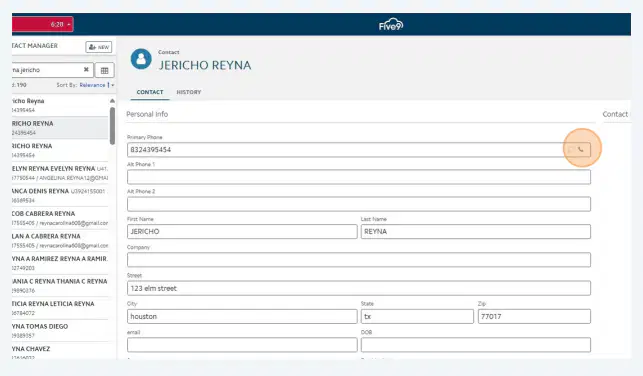Select the LAN A CABRERA REYNA contact
Viewport: 643px width, 376px height.
[x=60, y=240]
